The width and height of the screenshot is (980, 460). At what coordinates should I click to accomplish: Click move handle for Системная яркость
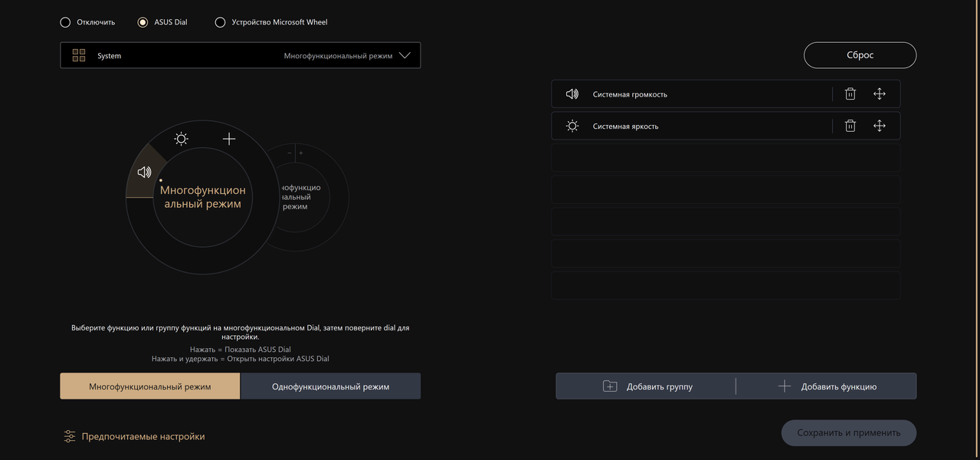pyautogui.click(x=879, y=127)
